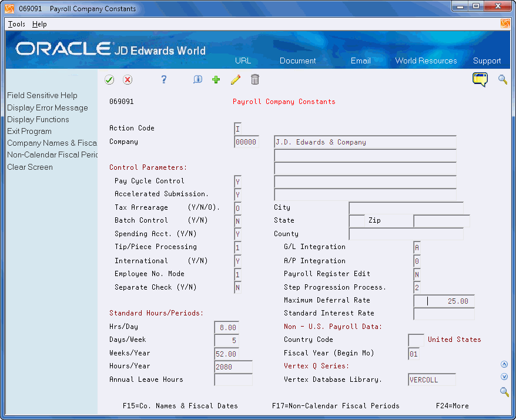
Task: Click the page-down arrow icon
Action: click(x=504, y=377)
